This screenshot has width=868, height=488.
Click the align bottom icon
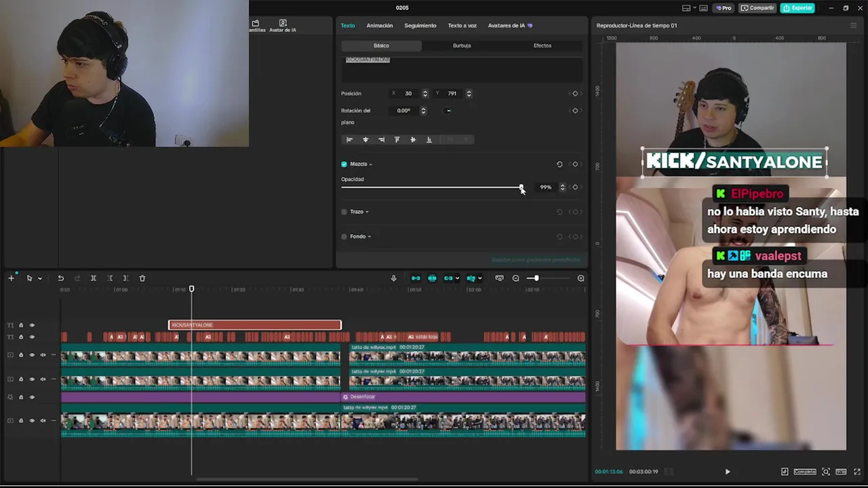click(429, 140)
